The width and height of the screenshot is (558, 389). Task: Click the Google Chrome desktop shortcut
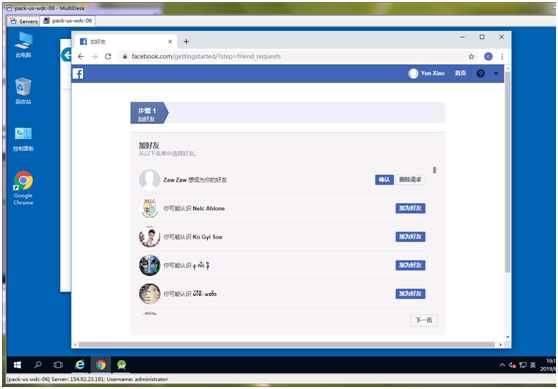23,188
